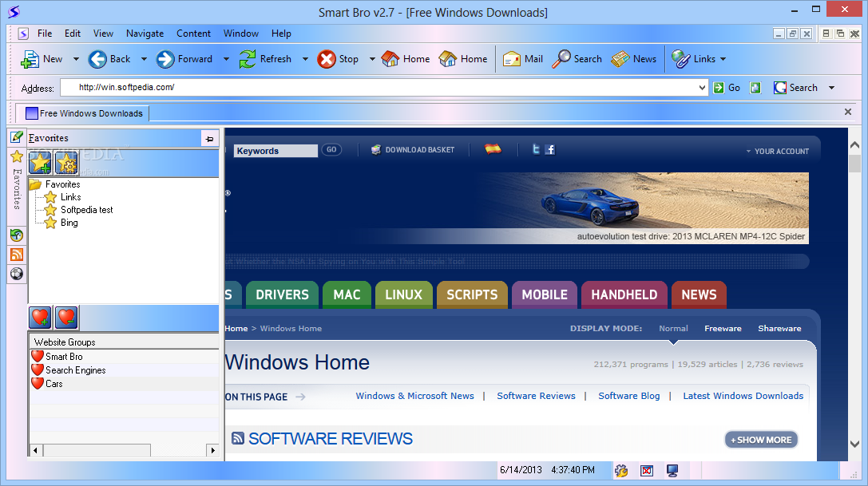Click Website Groups scrollbar right arrow
The image size is (868, 486).
click(212, 451)
